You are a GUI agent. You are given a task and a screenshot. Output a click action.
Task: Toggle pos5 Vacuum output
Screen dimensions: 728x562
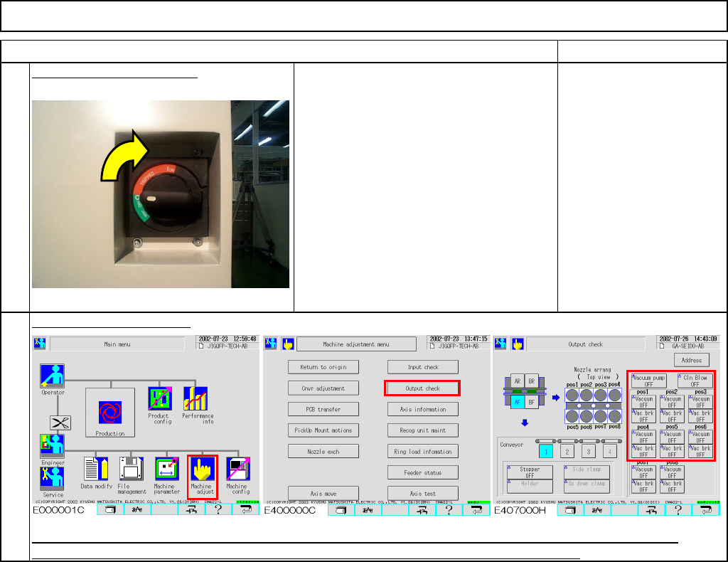click(x=672, y=437)
